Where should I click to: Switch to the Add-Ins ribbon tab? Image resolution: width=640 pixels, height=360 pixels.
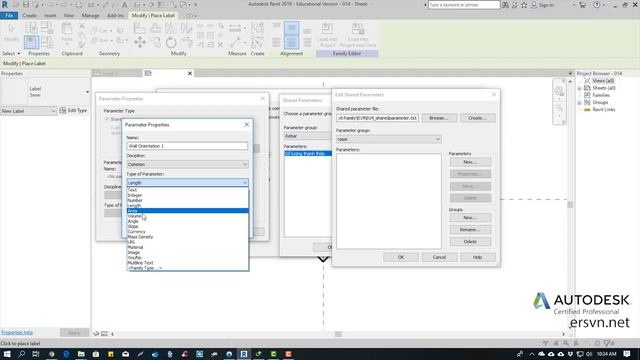click(116, 16)
